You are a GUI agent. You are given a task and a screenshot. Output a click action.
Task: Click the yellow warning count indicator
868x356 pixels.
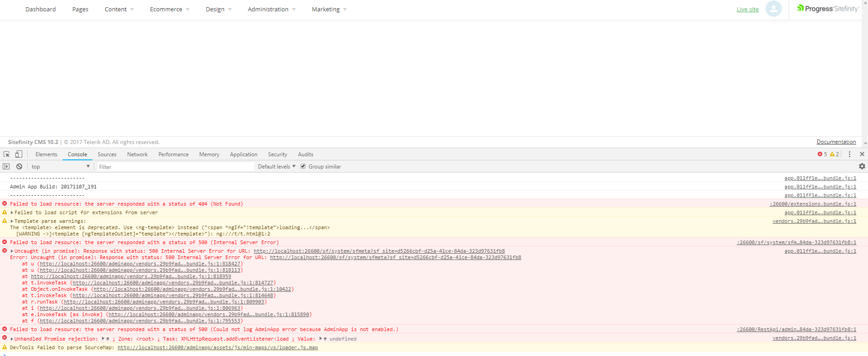[x=834, y=154]
